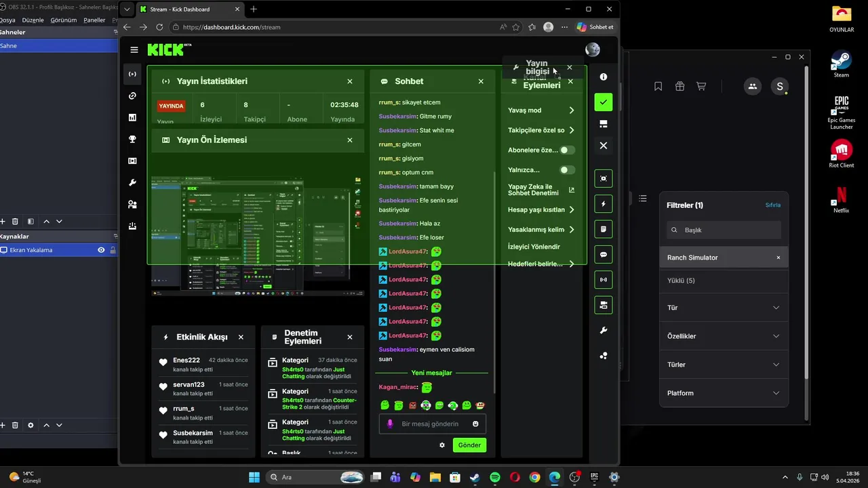Viewport: 868px width, 488px height.
Task: Click the emoji picker in the chat input
Action: pyautogui.click(x=475, y=424)
